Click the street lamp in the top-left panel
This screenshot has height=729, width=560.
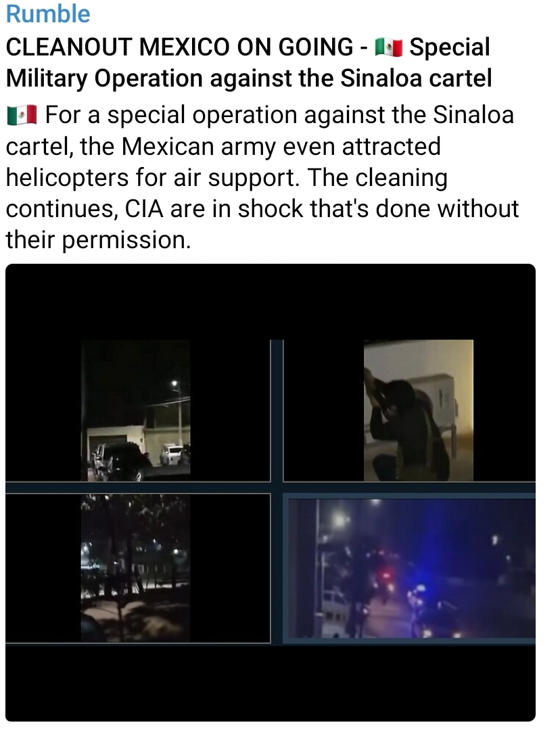pos(174,383)
